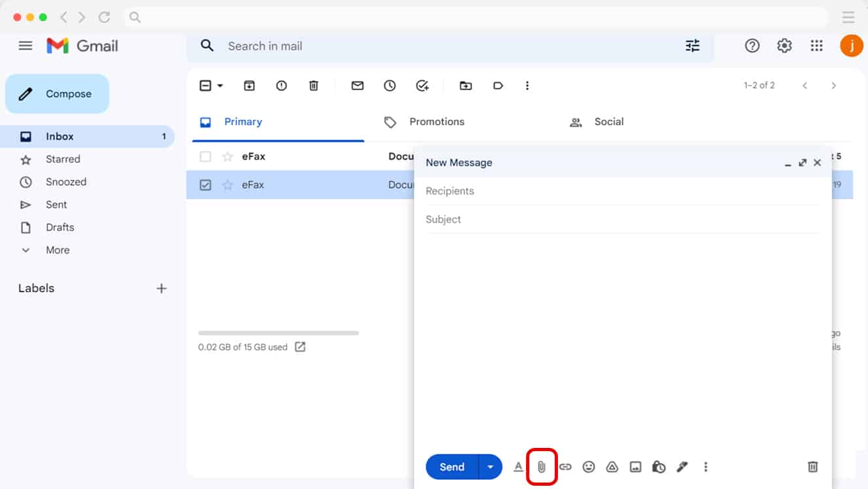Discard the draft with the trash icon
Viewport: 868px width, 489px height.
tap(812, 467)
